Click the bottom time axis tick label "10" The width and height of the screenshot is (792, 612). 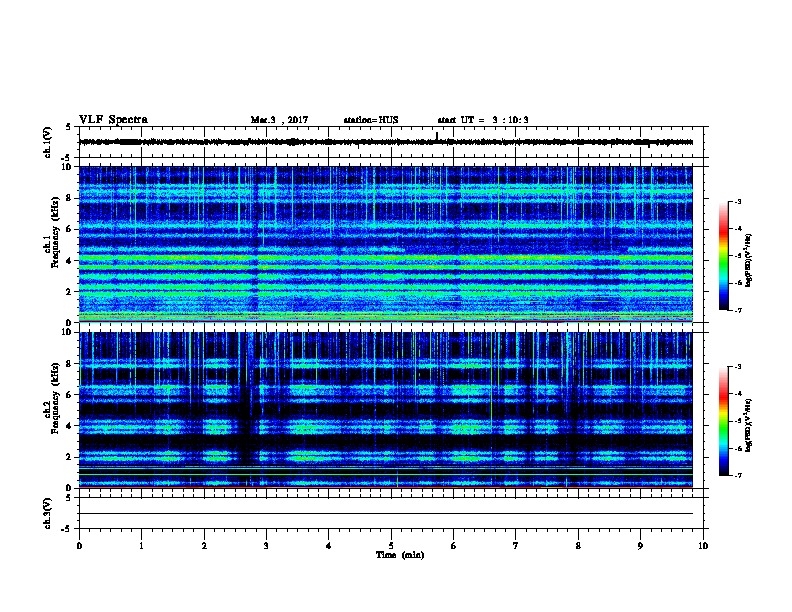[703, 546]
